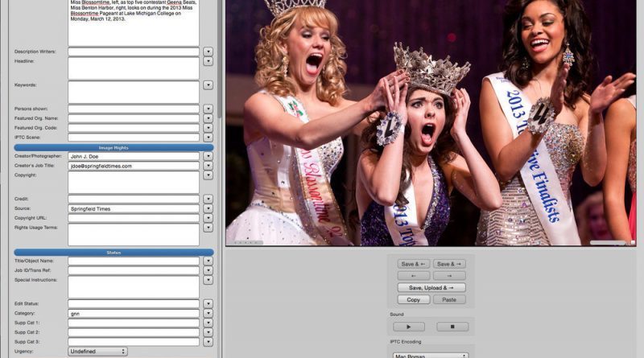
Task: Click Save & next arrow button
Action: pos(449,264)
